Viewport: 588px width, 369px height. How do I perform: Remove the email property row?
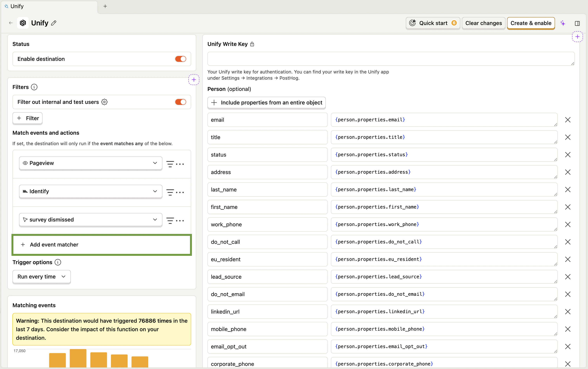(x=568, y=120)
